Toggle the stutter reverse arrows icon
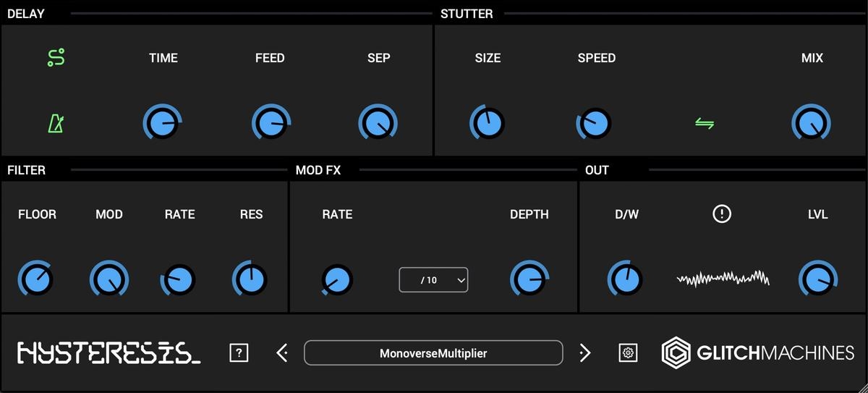 [x=705, y=124]
